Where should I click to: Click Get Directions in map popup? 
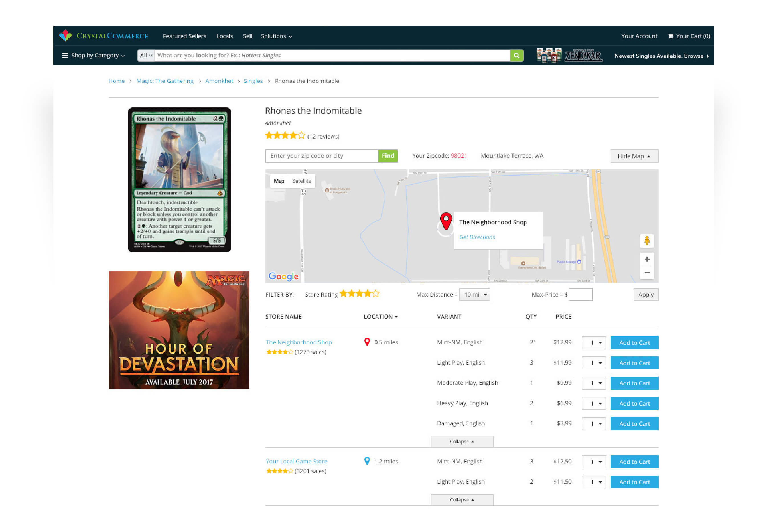[477, 237]
